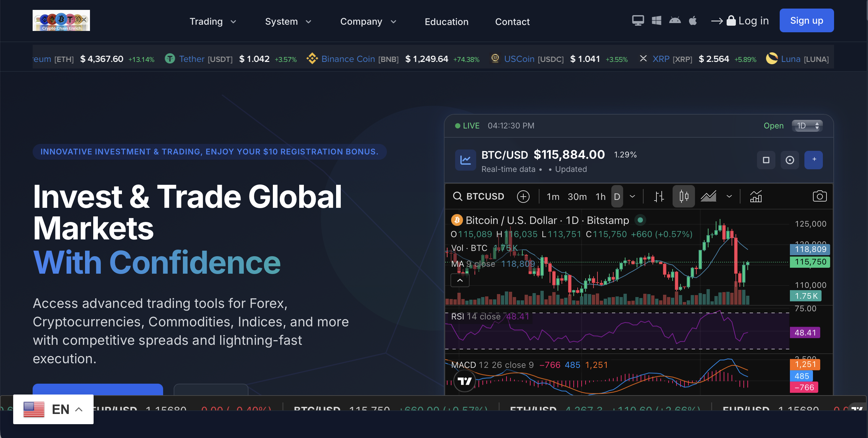Screen dimensions: 868x438
Task: Click the BTCUSD symbol search field
Action: click(x=479, y=197)
